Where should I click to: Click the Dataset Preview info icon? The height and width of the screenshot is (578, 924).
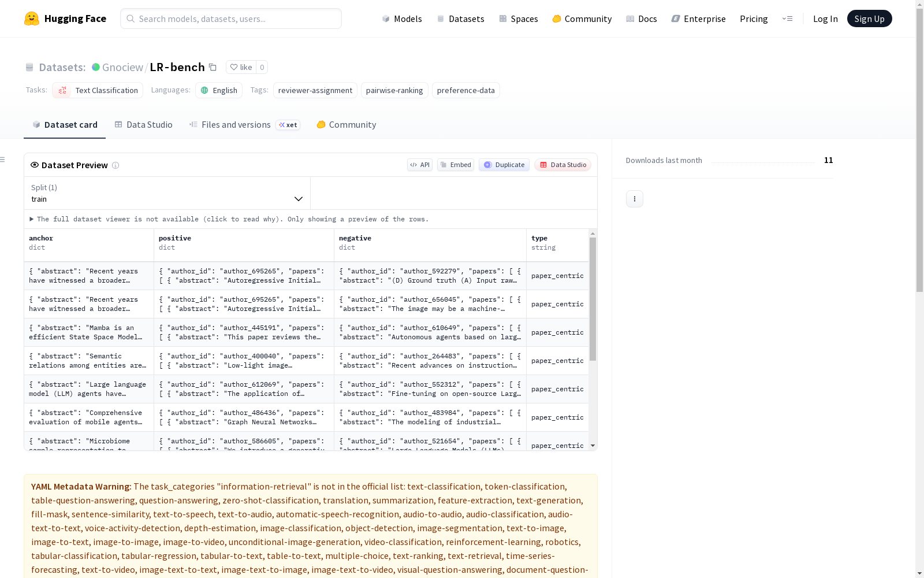click(x=115, y=165)
